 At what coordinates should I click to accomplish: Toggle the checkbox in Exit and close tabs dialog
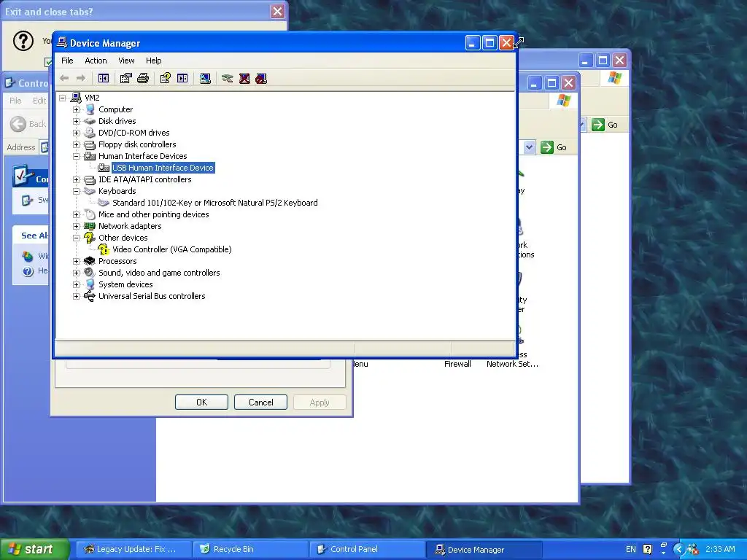[48, 62]
